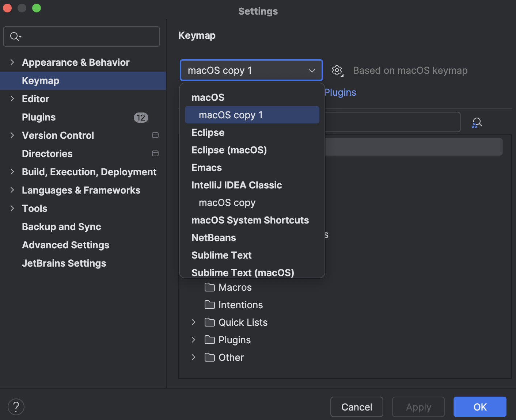Click the folder icon next to Intentions
The height and width of the screenshot is (420, 516).
pos(210,305)
